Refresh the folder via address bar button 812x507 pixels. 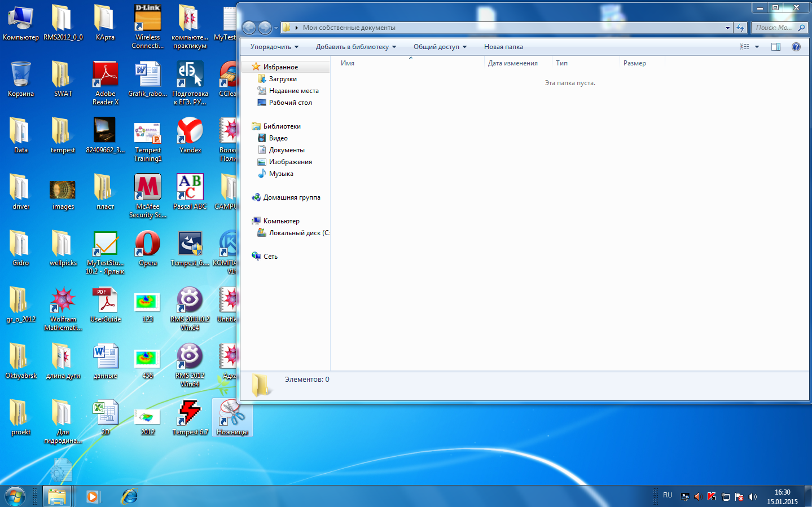741,28
